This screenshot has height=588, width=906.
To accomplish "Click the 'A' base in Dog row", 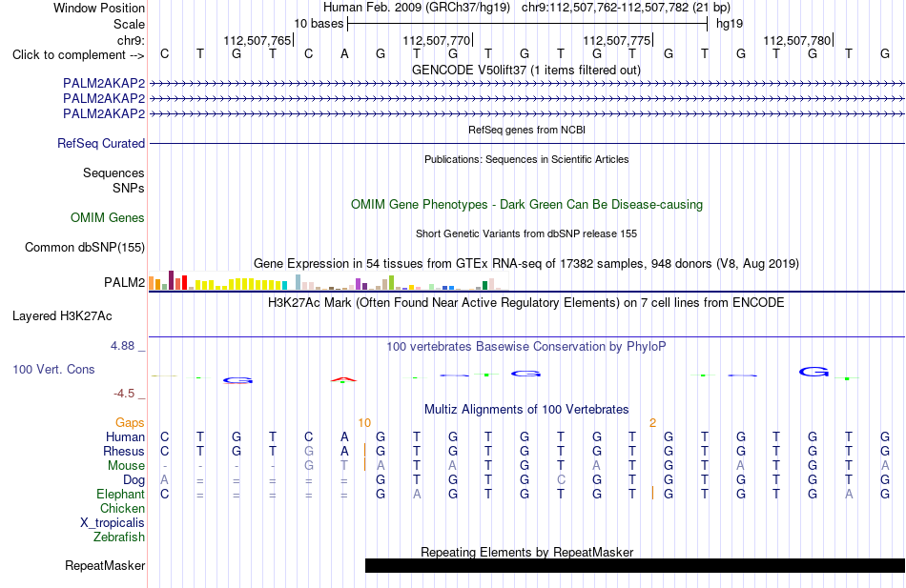I will point(165,480).
